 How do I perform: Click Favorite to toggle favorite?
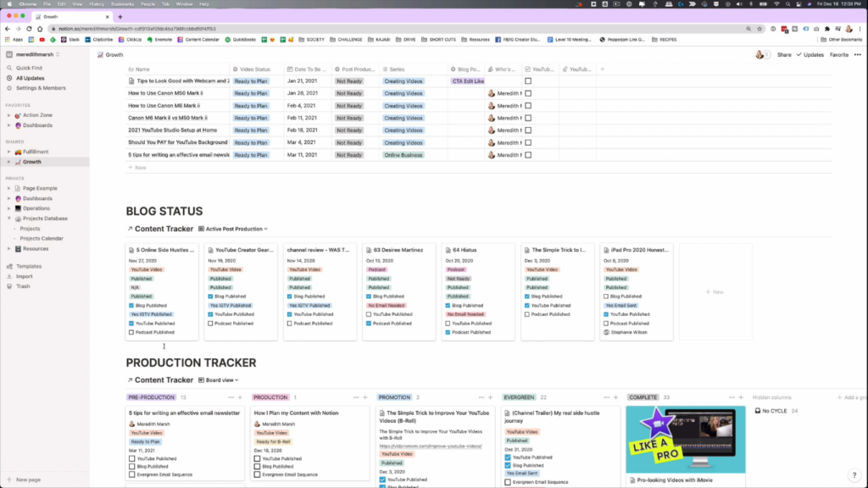838,55
